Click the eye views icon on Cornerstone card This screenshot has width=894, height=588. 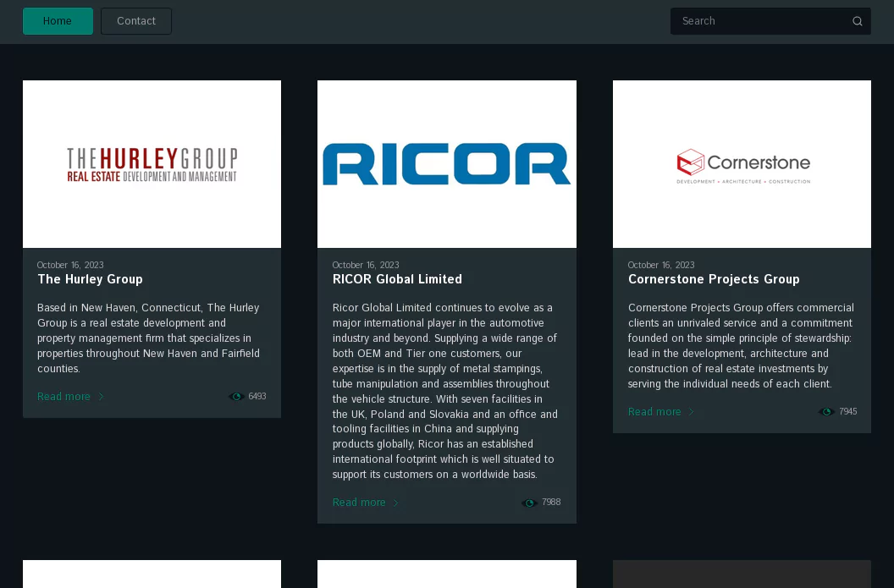[x=826, y=412]
